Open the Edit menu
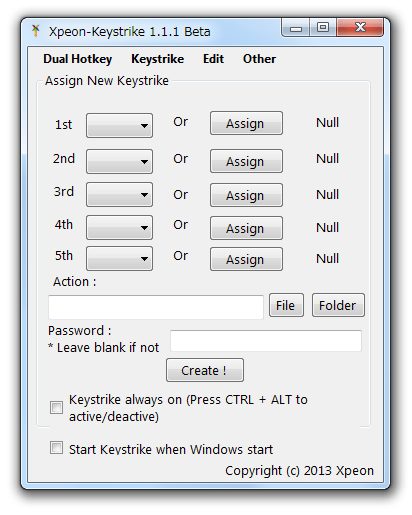Image resolution: width=412 pixels, height=515 pixels. pyautogui.click(x=213, y=59)
